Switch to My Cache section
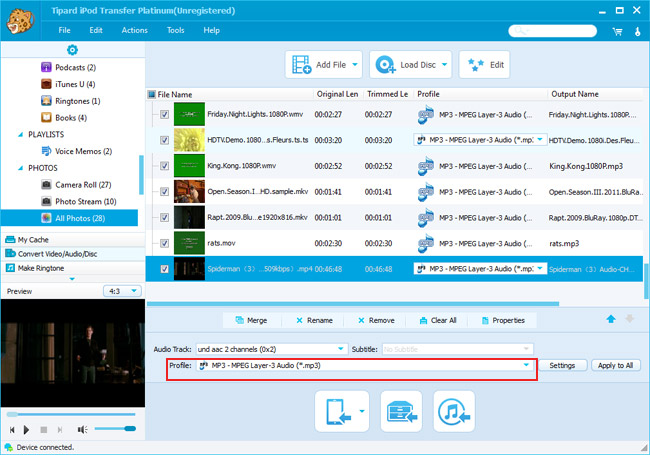 (x=73, y=240)
